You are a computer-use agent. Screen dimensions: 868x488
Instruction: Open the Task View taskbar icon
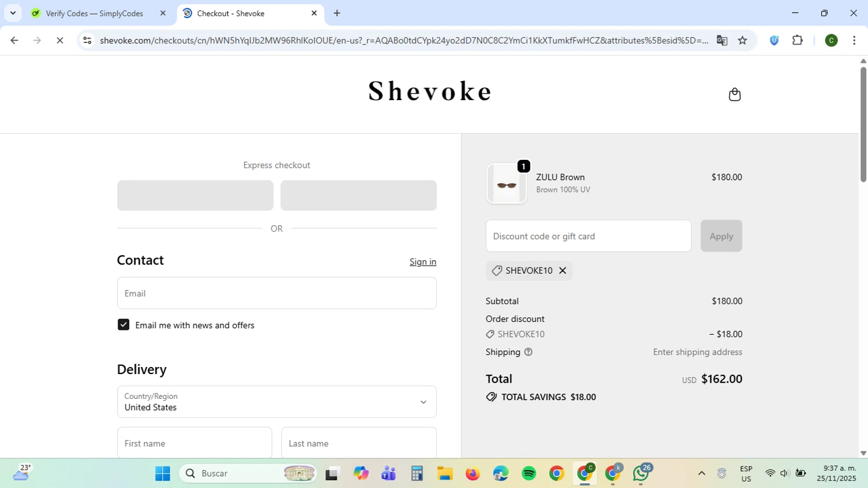tap(332, 474)
